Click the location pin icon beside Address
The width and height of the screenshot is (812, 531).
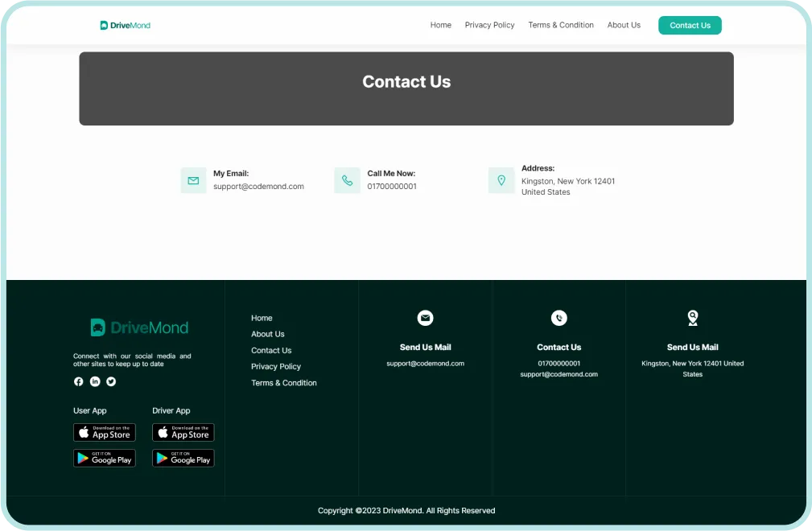point(501,181)
